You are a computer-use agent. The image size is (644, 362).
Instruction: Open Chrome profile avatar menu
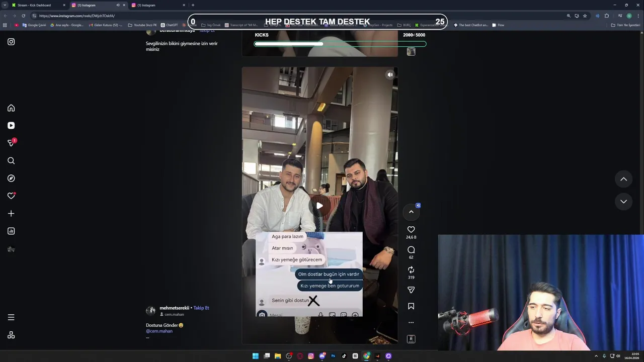pyautogui.click(x=629, y=16)
